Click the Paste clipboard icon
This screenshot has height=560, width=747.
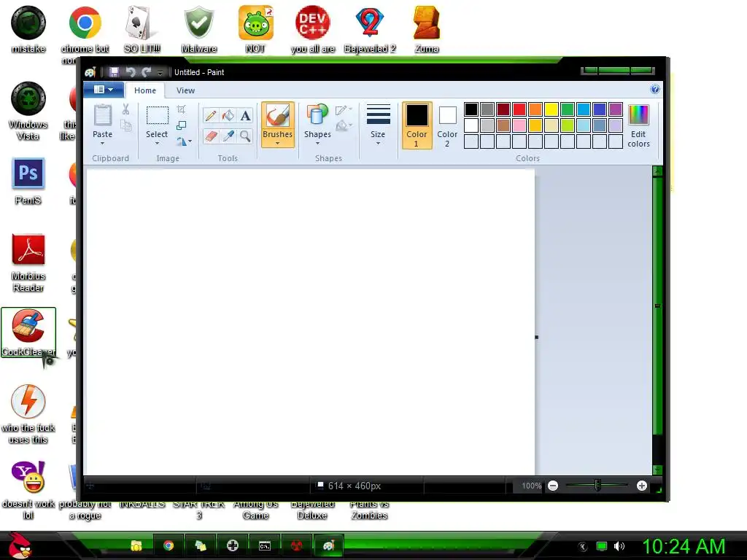pyautogui.click(x=102, y=115)
